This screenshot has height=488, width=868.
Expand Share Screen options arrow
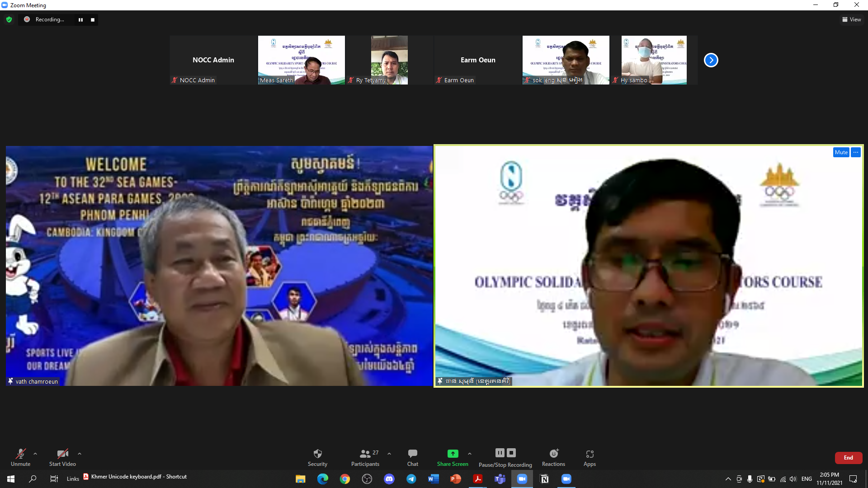470,454
